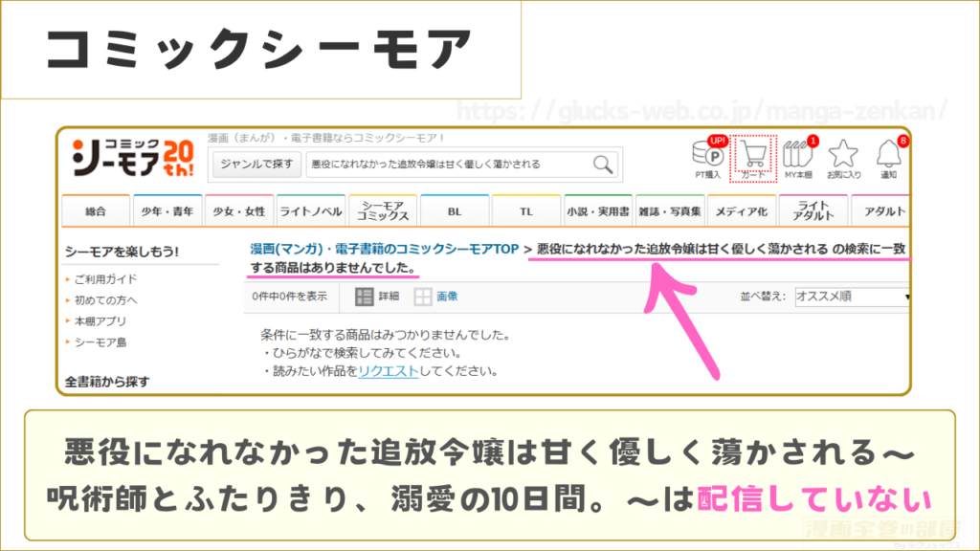
Task: Open the Comic Cmoa 20th logo home
Action: 132,158
